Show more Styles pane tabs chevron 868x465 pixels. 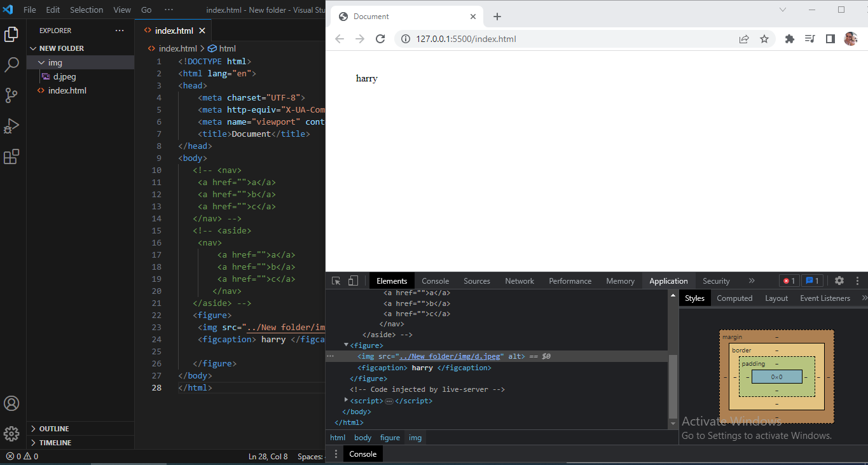(x=864, y=298)
